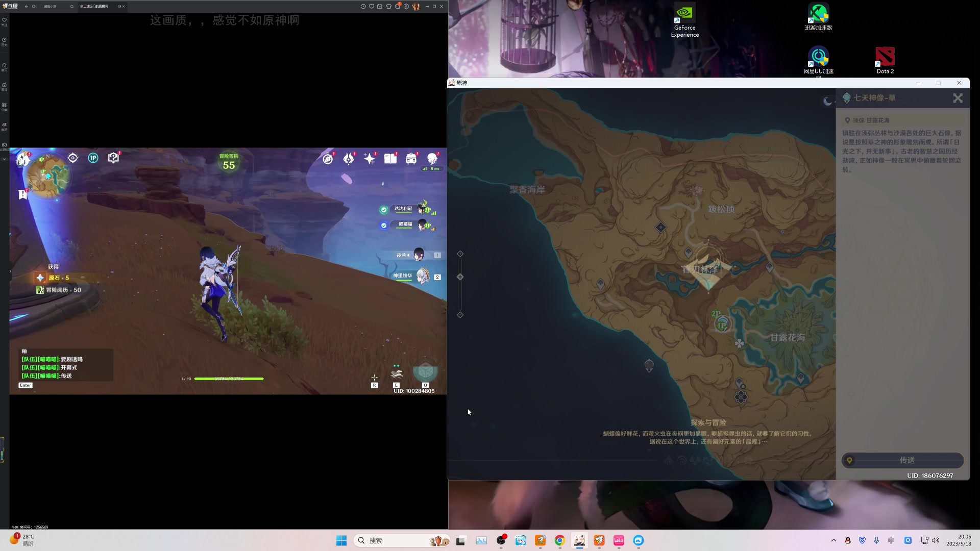
Task: Click the 甘露花海 map label
Action: [787, 338]
